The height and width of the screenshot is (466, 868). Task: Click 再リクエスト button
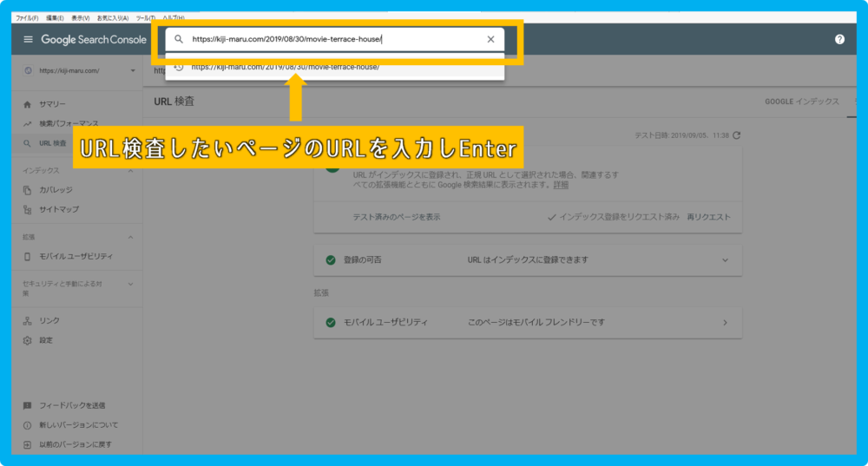coord(708,217)
